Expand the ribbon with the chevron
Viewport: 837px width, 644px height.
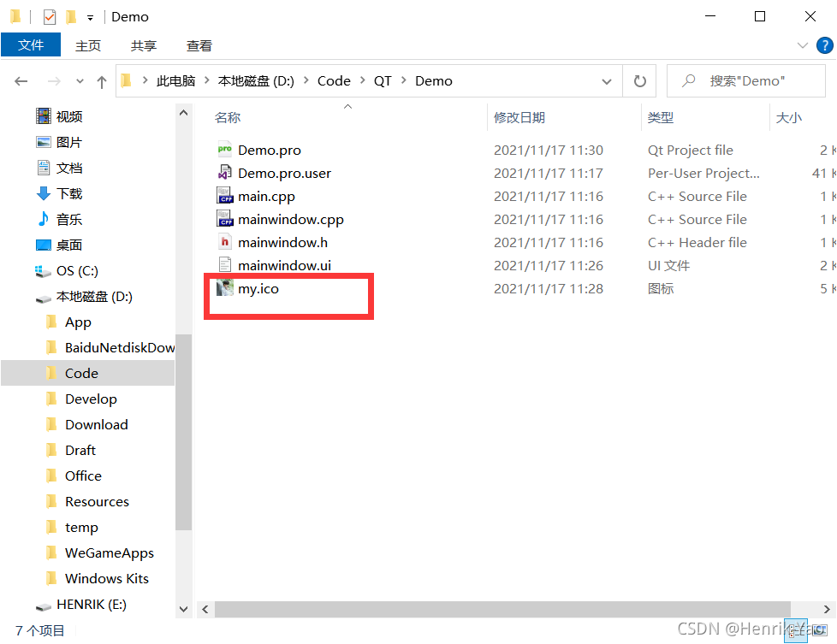point(802,45)
